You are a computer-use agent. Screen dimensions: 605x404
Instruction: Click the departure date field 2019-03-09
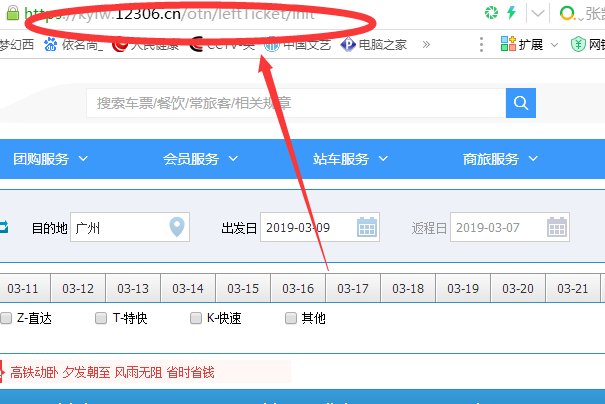point(320,227)
